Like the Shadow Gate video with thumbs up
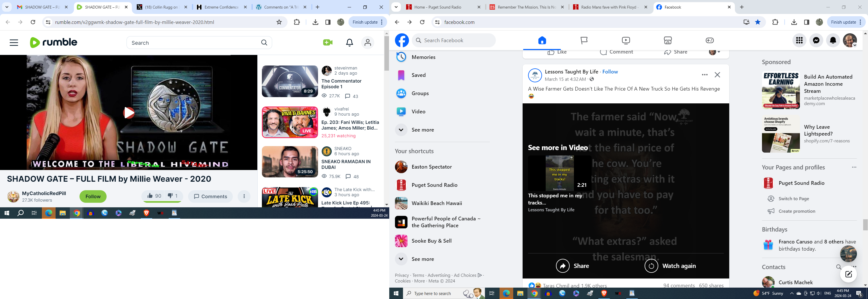Viewport: 868px width, 299px height. pyautogui.click(x=154, y=196)
